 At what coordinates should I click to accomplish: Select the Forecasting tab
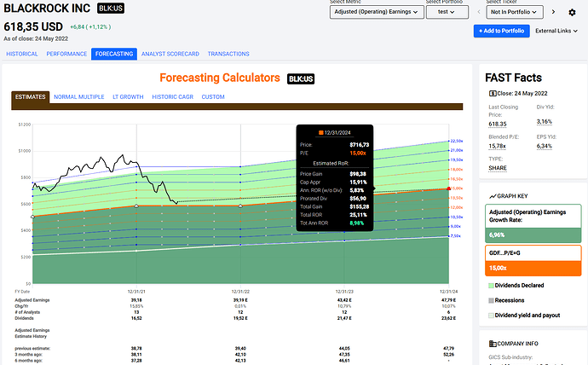(x=114, y=54)
